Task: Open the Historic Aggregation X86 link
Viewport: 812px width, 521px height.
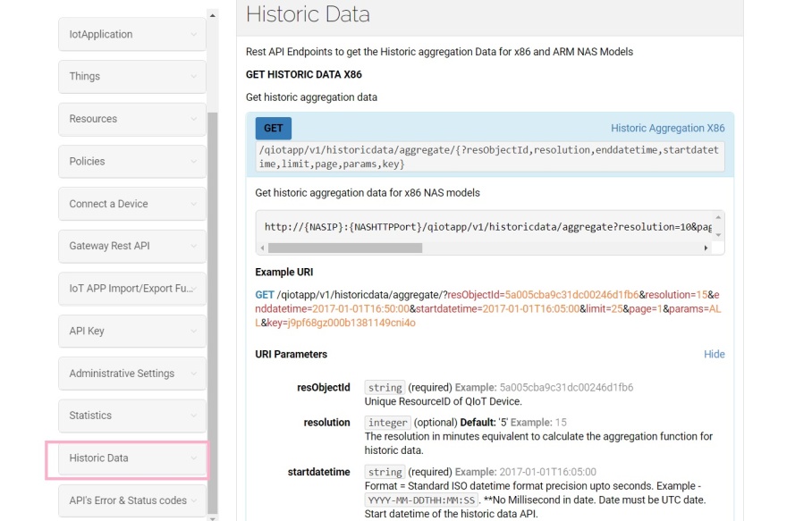Action: tap(667, 128)
